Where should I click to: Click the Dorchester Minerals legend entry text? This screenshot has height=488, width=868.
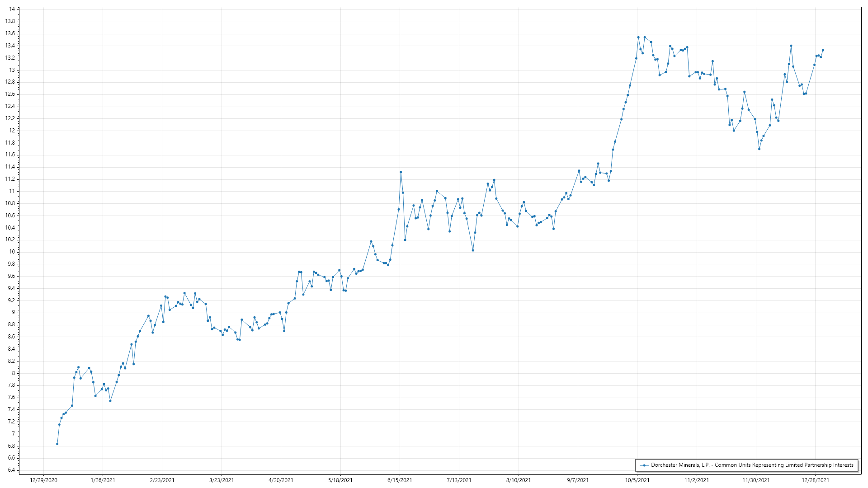coord(752,465)
